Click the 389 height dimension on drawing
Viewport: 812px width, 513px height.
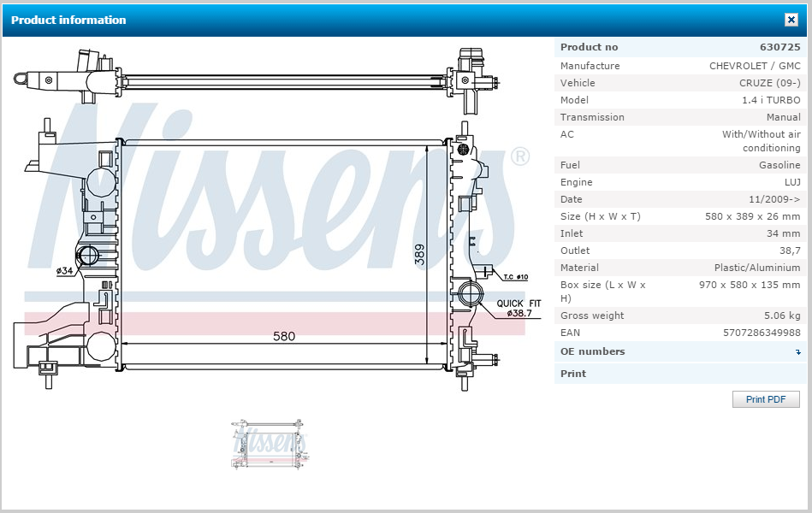419,255
